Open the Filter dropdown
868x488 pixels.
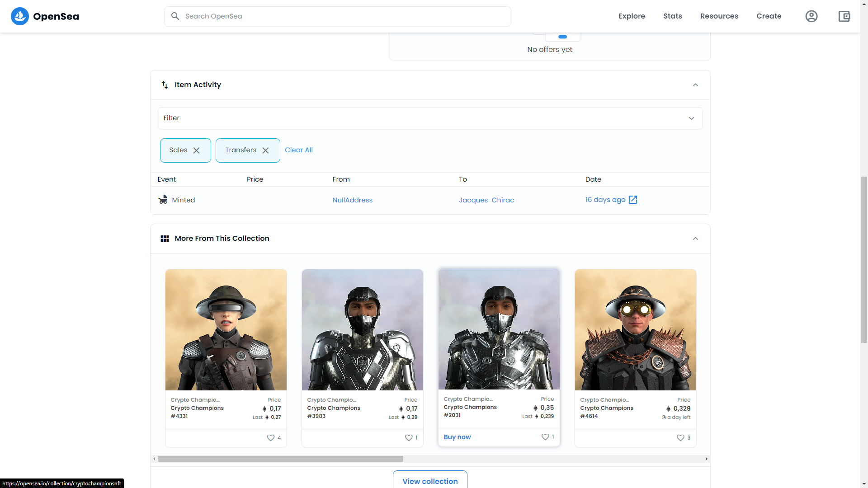[430, 118]
